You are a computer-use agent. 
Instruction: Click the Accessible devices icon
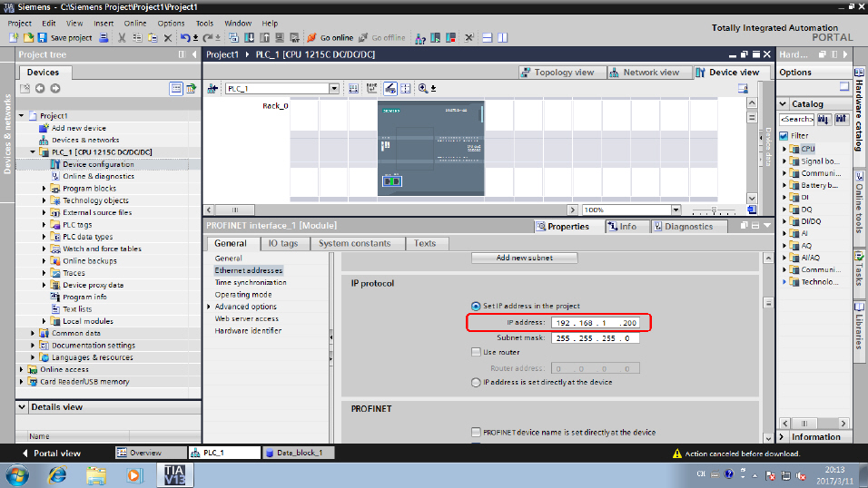click(420, 38)
